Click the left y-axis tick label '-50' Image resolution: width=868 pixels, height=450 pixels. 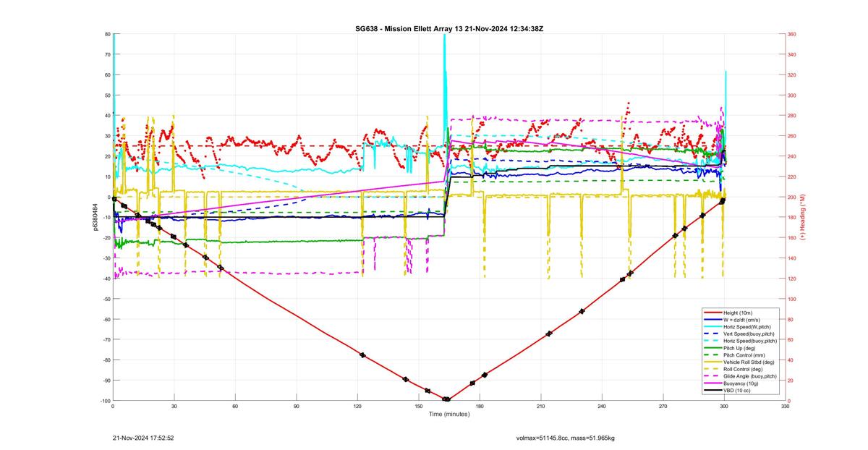click(106, 299)
